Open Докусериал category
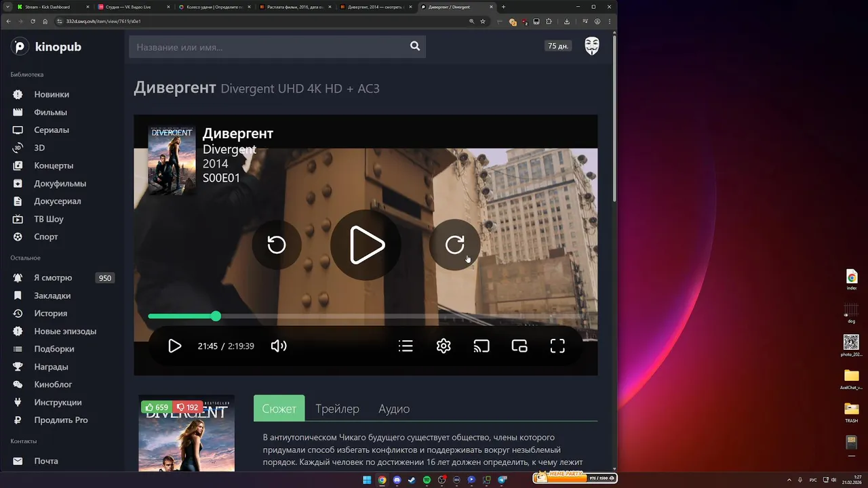Screen dimensions: 868x488 pos(57,201)
